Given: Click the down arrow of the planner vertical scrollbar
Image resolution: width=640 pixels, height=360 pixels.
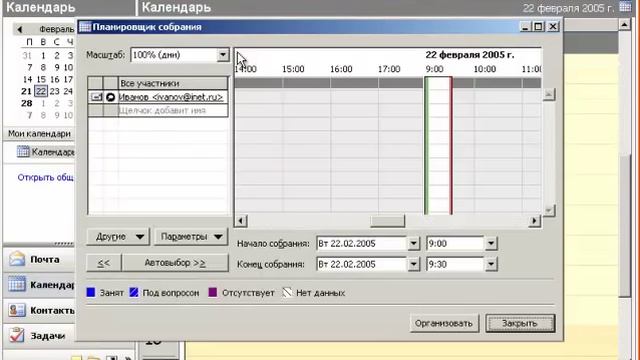Looking at the screenshot, I should pos(549,210).
